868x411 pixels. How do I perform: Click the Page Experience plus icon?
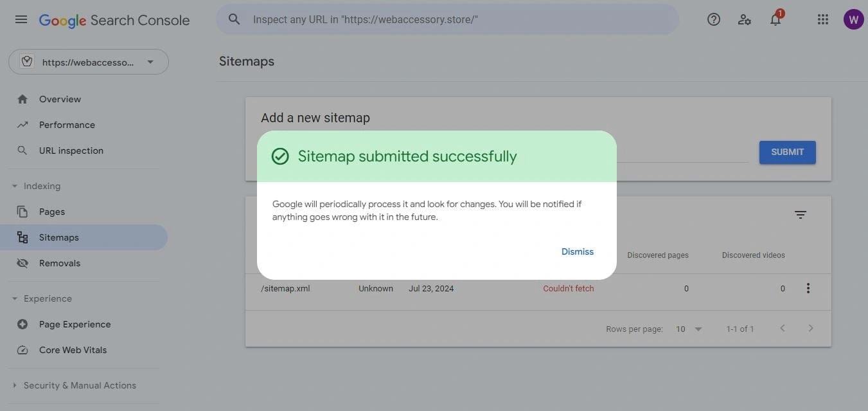tap(22, 324)
